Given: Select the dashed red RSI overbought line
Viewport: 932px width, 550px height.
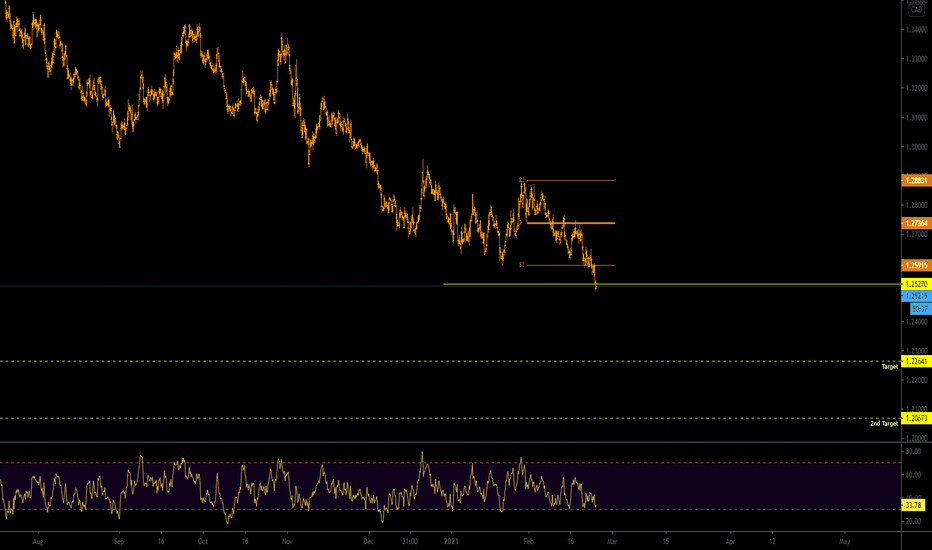Looking at the screenshot, I should click(x=451, y=463).
